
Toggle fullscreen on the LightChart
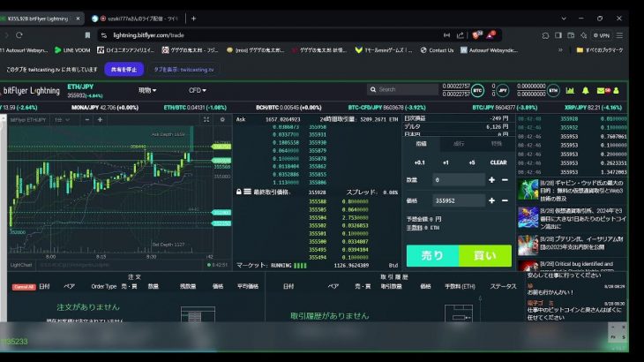coord(206,119)
